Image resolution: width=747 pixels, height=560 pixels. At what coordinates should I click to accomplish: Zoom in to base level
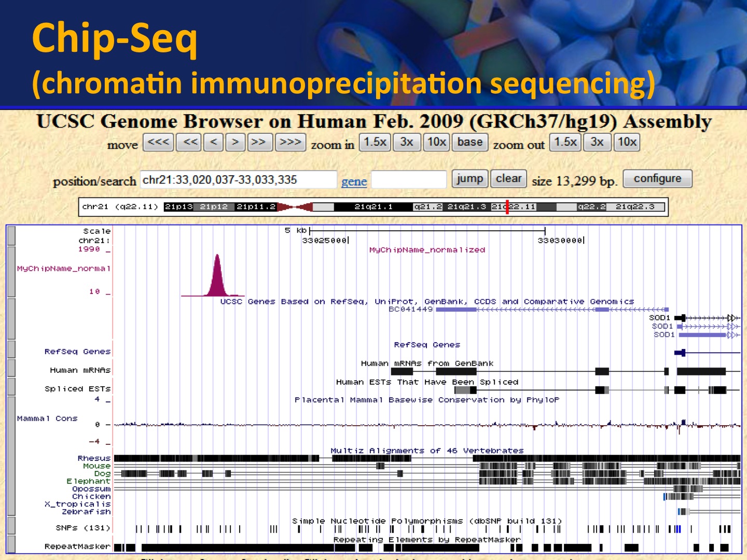click(x=469, y=142)
